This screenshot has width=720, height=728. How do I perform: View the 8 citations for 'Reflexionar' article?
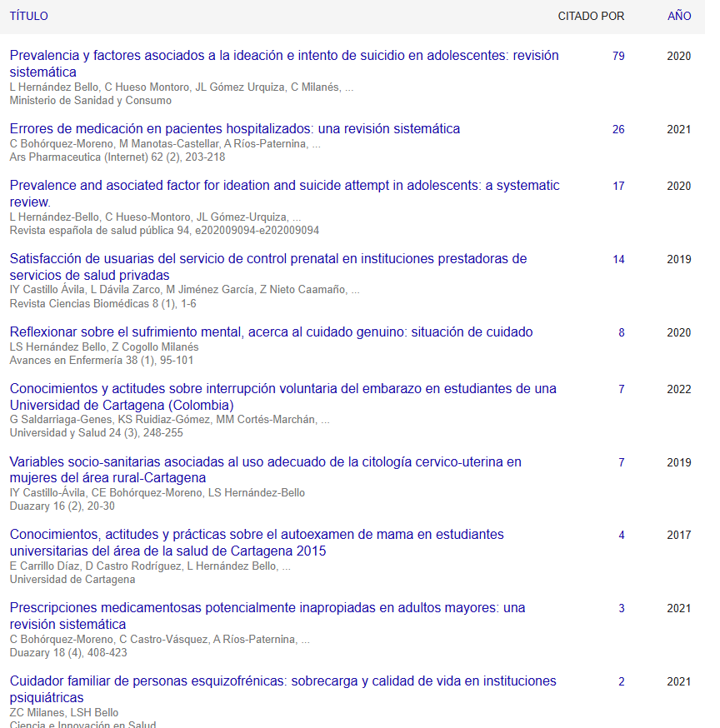coord(621,333)
